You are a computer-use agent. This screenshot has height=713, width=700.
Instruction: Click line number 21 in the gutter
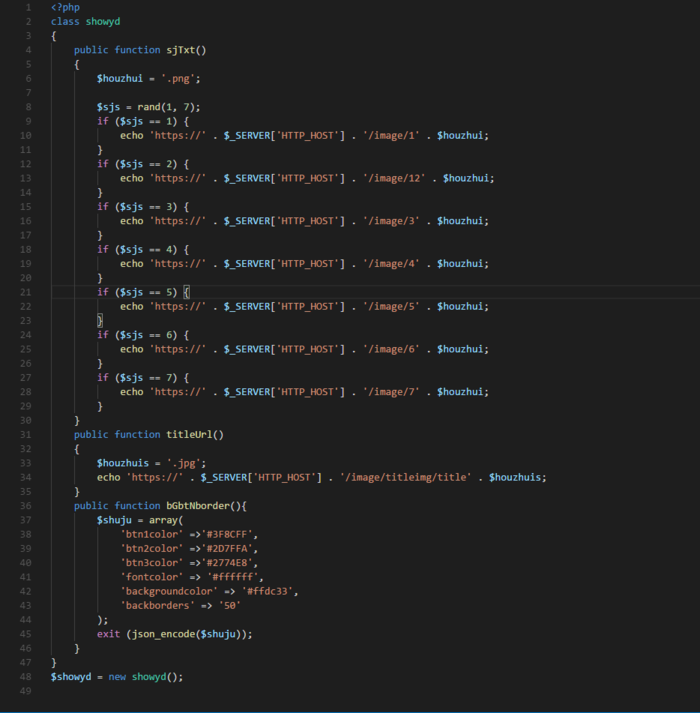(25, 292)
